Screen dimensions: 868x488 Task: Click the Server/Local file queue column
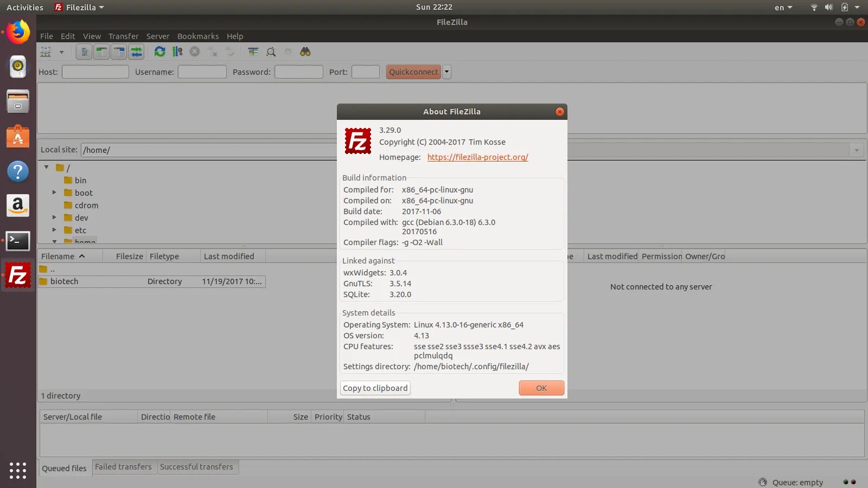[88, 417]
